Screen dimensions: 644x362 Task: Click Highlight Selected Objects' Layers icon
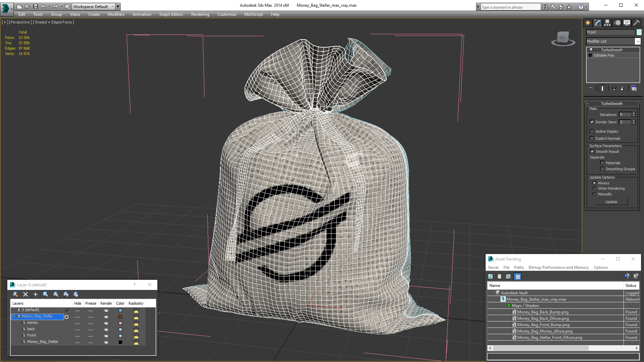tap(56, 294)
